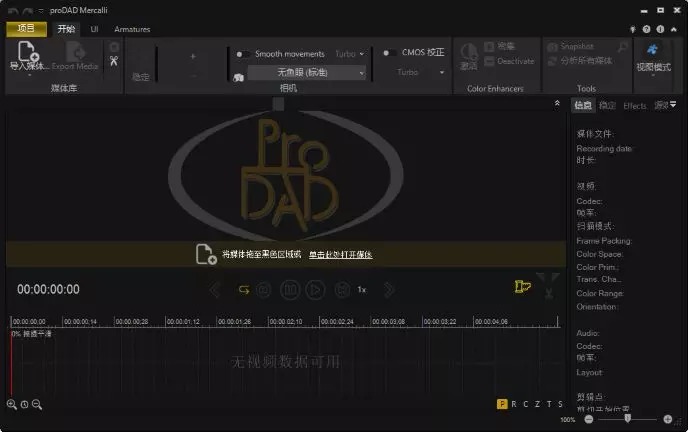
Task: Click playback control left of 1x speed
Action: click(342, 290)
